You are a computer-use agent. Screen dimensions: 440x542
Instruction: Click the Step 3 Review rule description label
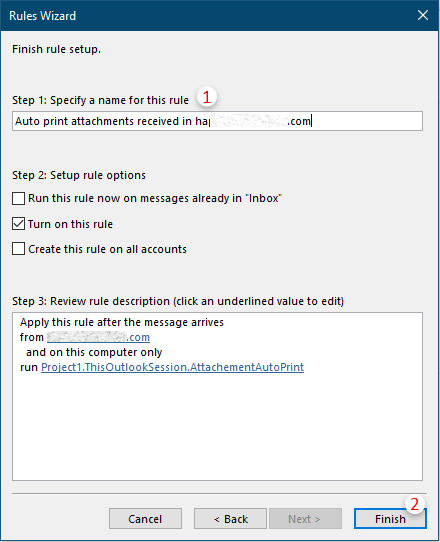178,301
